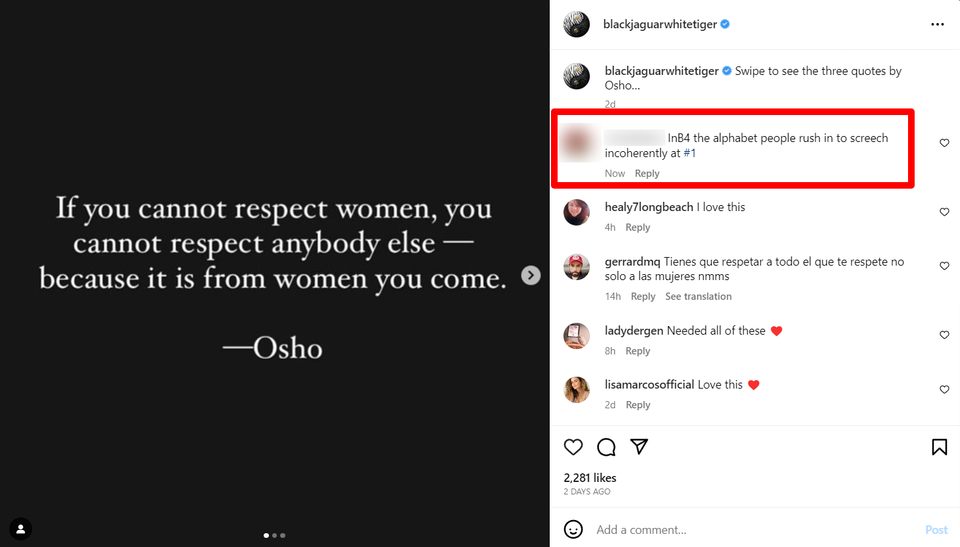Share the post via paper plane icon
This screenshot has width=960, height=547.
(639, 447)
